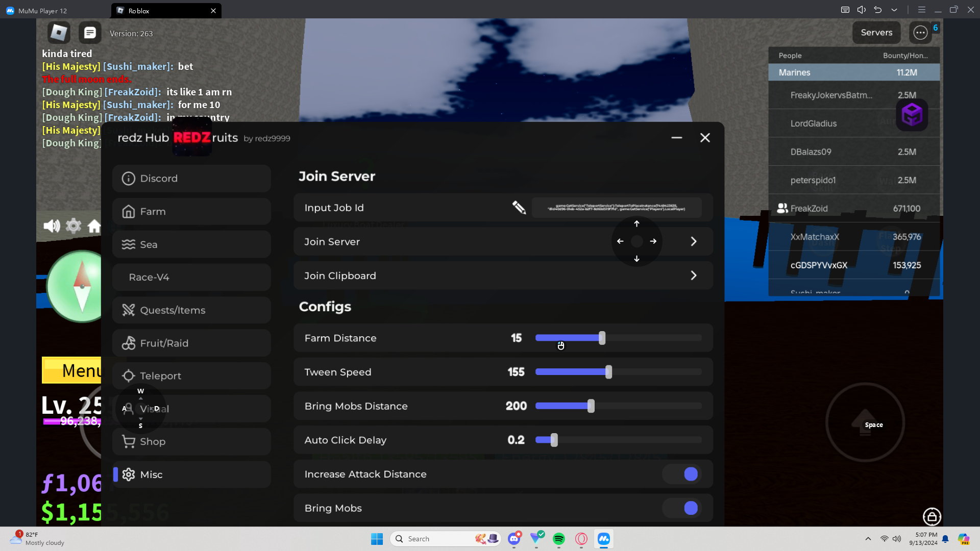This screenshot has width=980, height=551.
Task: Click the green compass
Action: click(x=75, y=286)
